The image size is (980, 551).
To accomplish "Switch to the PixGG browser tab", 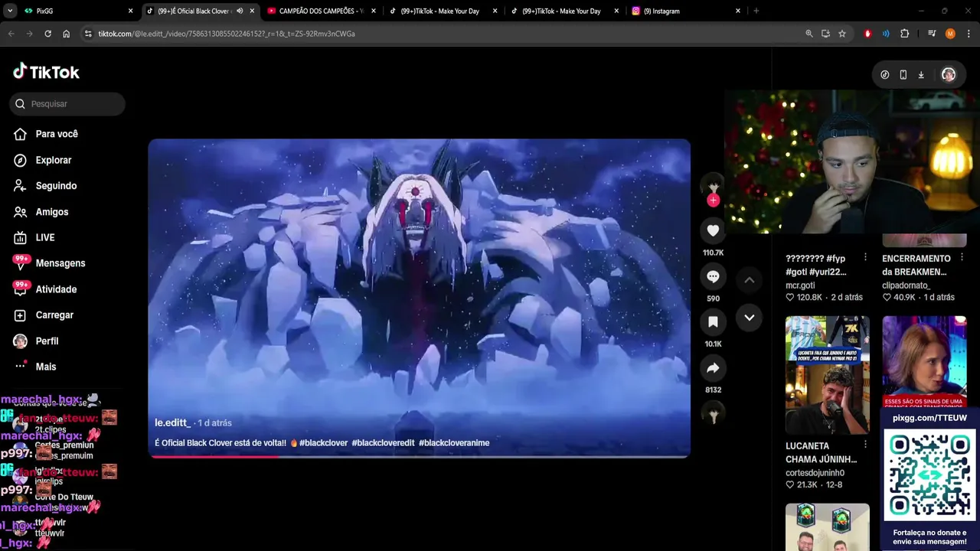I will tap(77, 11).
